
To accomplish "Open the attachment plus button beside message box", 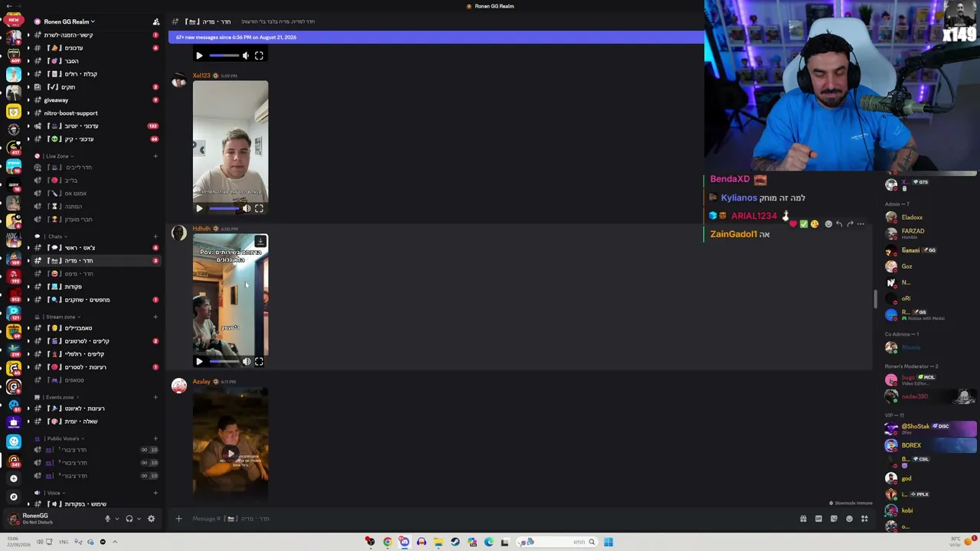I will point(178,519).
